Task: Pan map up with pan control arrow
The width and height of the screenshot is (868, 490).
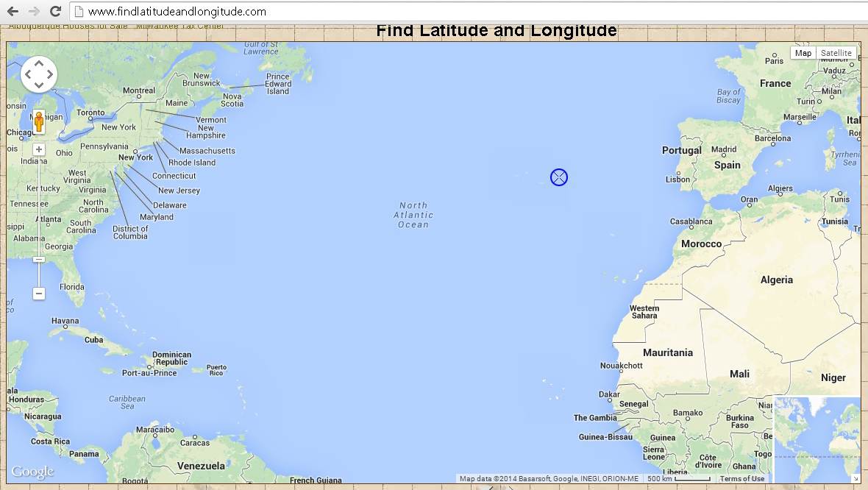Action: coord(39,64)
